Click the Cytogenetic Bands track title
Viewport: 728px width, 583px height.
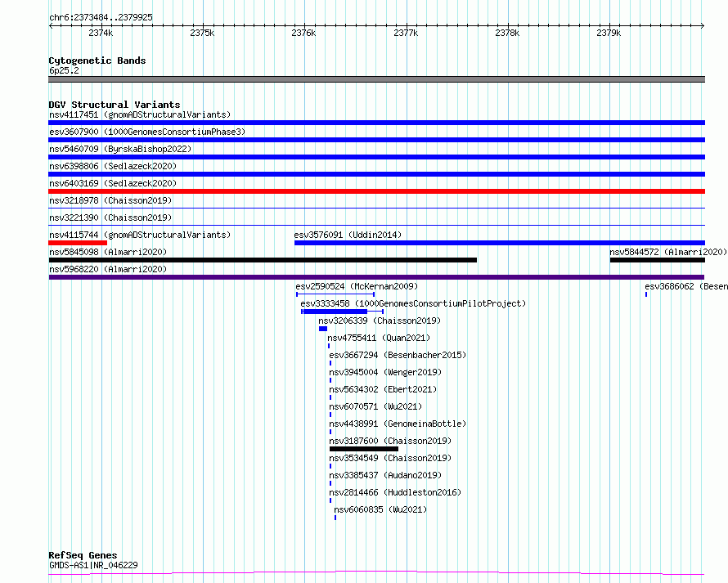coord(97,61)
